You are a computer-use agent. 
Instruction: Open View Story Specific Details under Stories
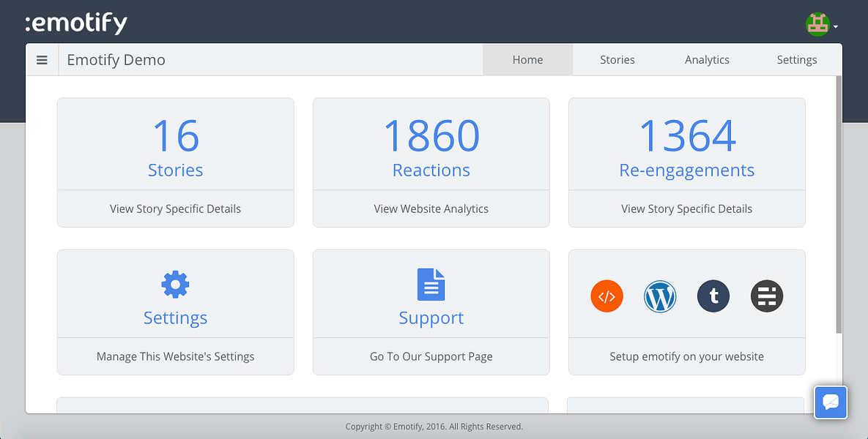click(176, 209)
